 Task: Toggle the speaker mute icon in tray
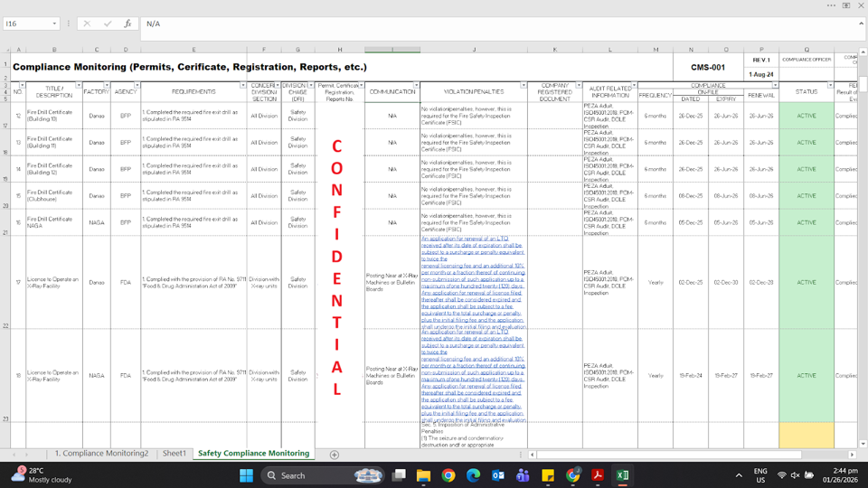796,475
